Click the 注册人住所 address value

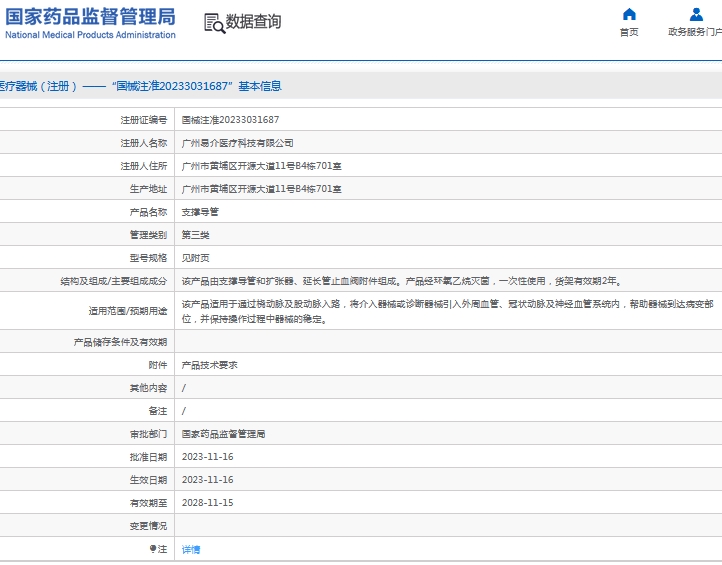(262, 166)
